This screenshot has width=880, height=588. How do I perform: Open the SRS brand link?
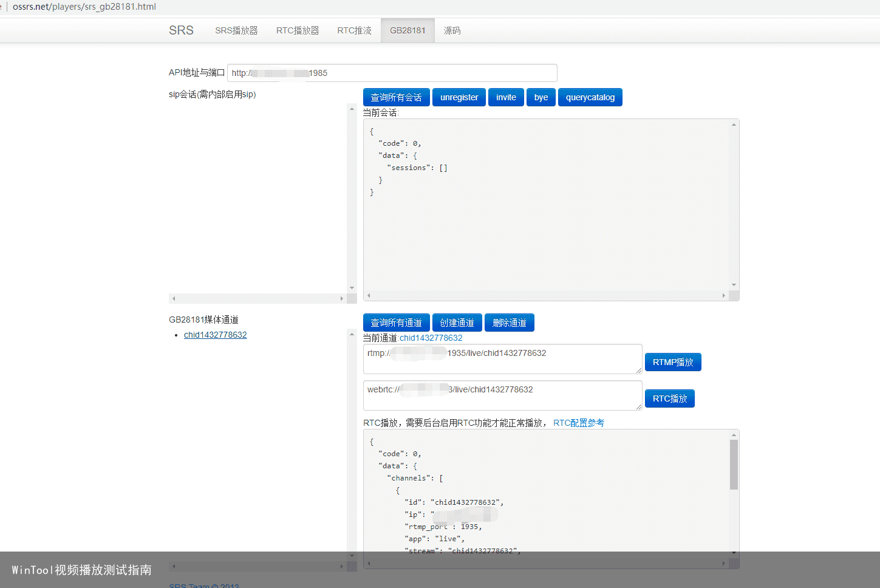tap(181, 30)
